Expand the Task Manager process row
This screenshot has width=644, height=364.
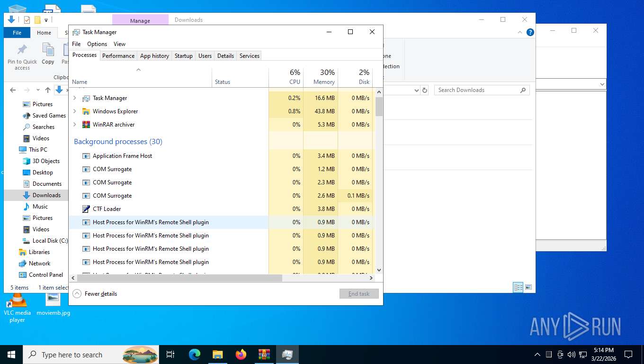pyautogui.click(x=74, y=98)
